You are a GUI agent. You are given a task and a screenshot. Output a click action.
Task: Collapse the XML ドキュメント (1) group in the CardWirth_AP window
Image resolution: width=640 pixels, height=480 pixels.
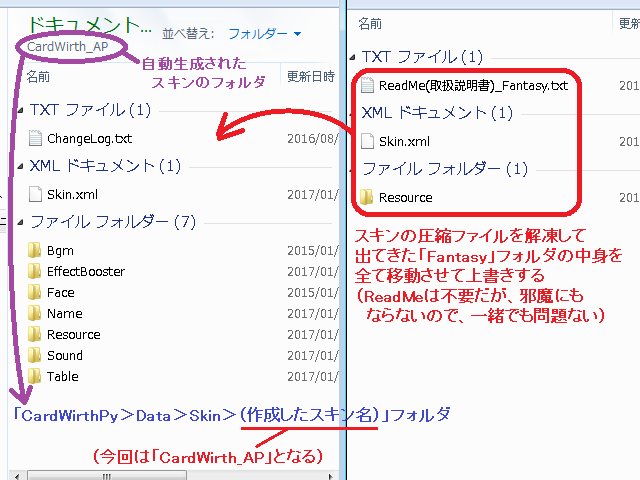[x=20, y=167]
